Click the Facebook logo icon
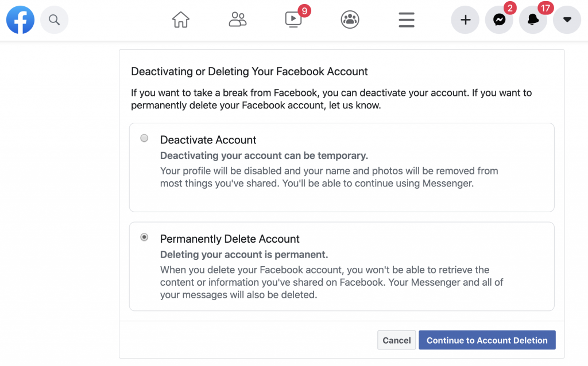Viewport: 588px width, 366px height. click(x=20, y=20)
